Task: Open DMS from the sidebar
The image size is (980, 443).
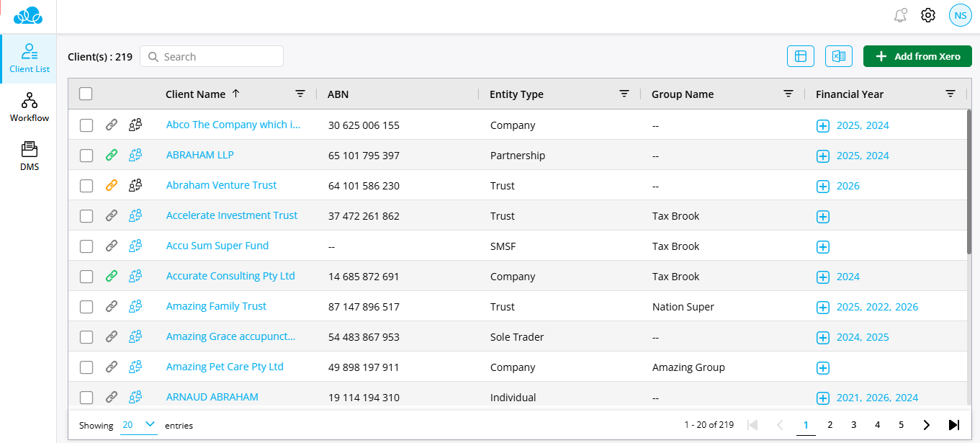Action: [x=30, y=156]
